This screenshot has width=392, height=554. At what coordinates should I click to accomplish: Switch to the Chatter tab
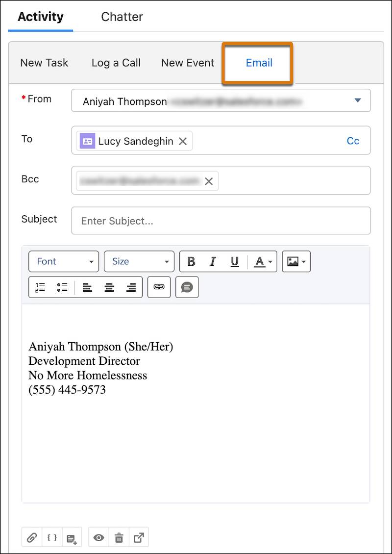tap(122, 17)
